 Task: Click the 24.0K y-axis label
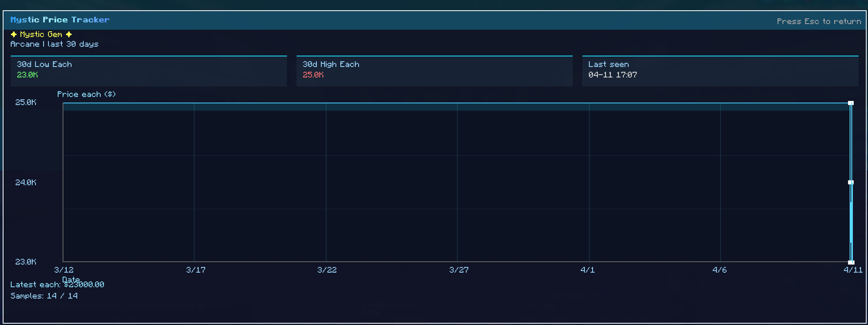point(26,182)
